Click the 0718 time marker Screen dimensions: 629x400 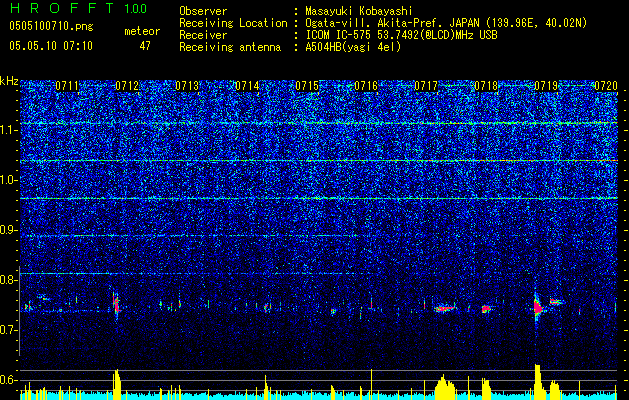[x=486, y=86]
